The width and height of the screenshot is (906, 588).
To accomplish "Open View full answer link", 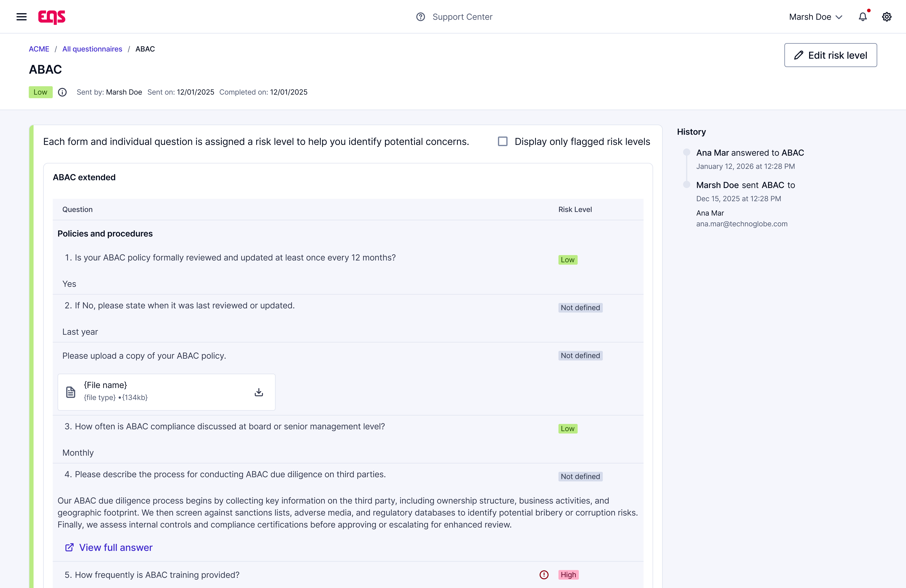I will coord(116,547).
